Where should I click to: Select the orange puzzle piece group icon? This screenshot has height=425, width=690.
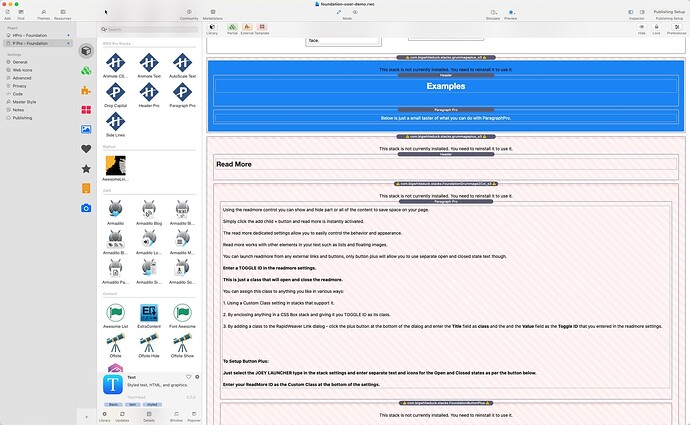86,91
